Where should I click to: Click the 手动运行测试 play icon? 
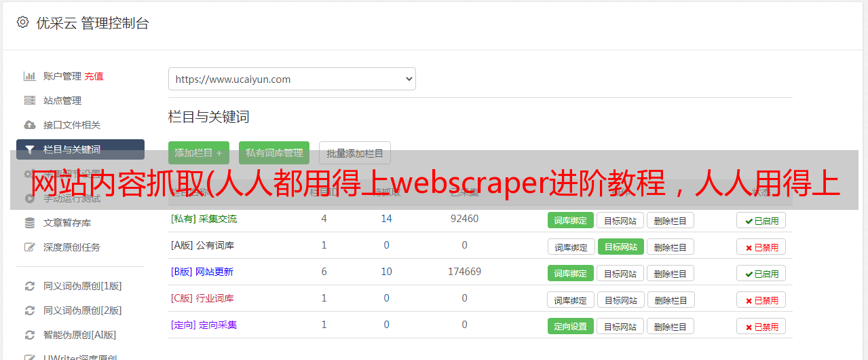(x=29, y=198)
